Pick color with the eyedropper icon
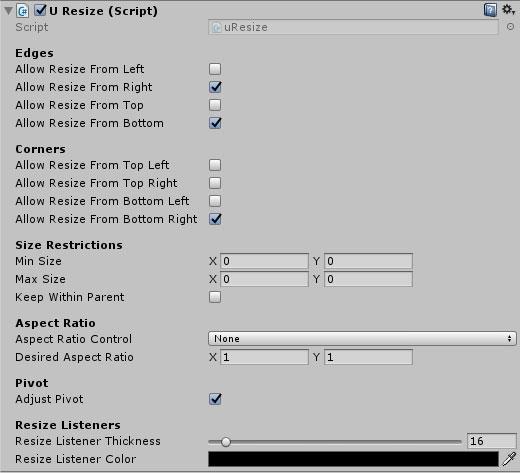This screenshot has height=473, width=520. 509,459
